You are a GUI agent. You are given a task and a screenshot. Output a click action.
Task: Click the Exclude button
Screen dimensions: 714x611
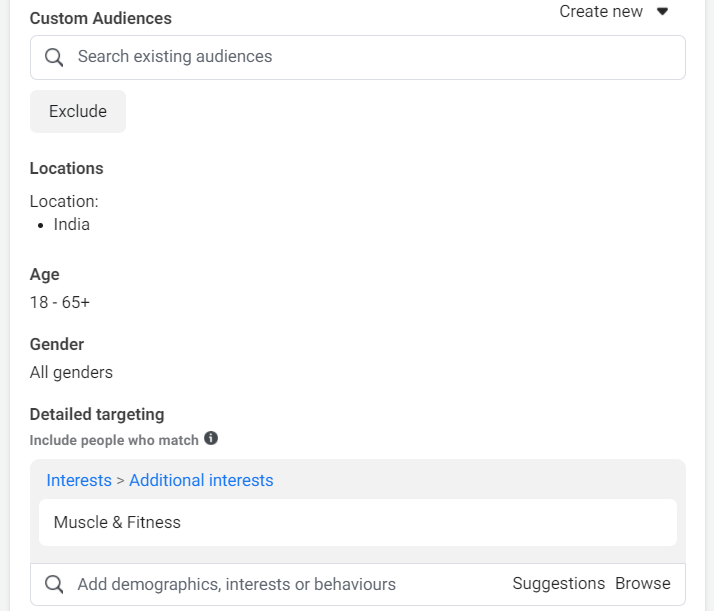click(78, 112)
